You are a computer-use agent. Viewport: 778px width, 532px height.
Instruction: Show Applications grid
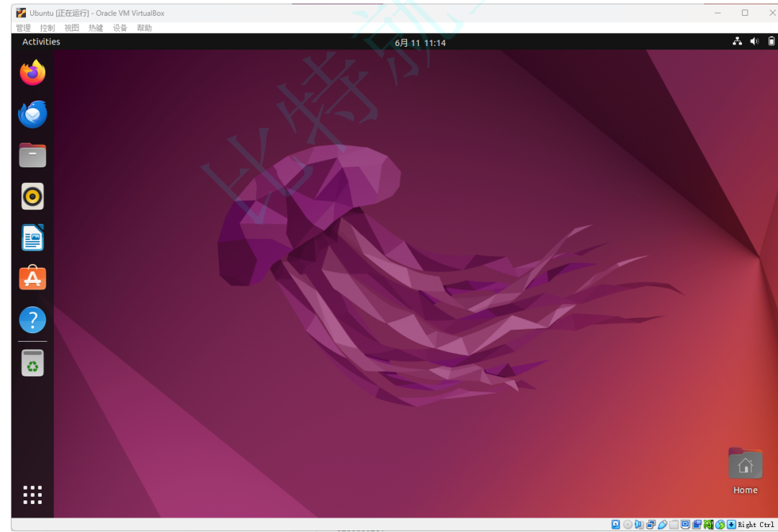pos(32,495)
